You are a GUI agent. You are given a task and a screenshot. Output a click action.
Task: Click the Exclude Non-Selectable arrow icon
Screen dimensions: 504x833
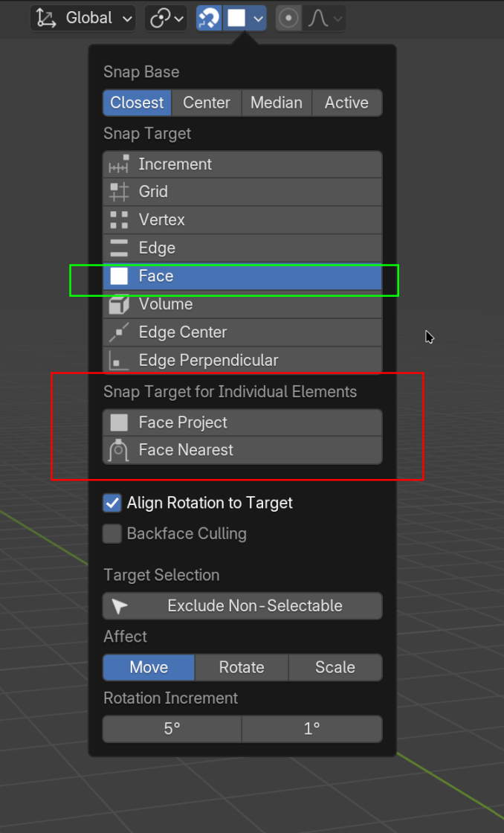tap(120, 606)
